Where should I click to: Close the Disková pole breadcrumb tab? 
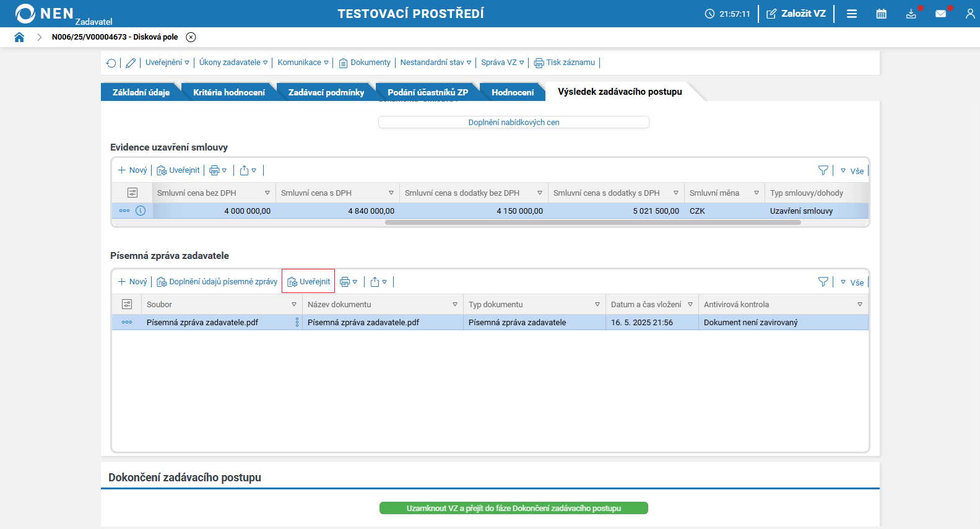(191, 37)
